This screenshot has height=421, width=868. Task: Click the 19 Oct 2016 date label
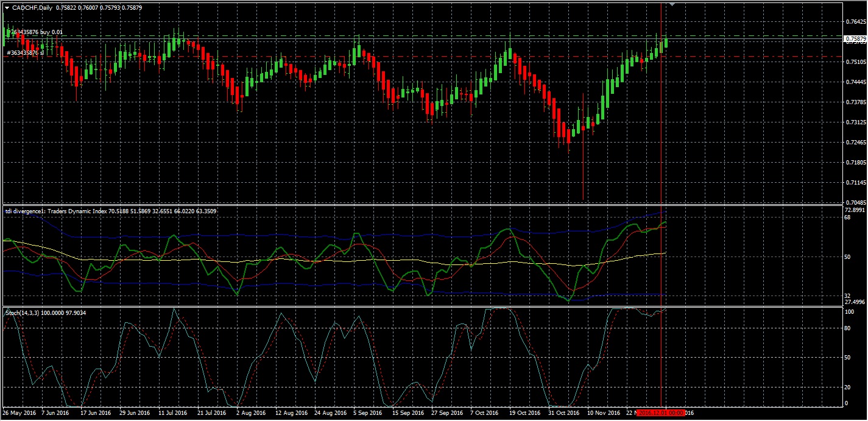(524, 413)
